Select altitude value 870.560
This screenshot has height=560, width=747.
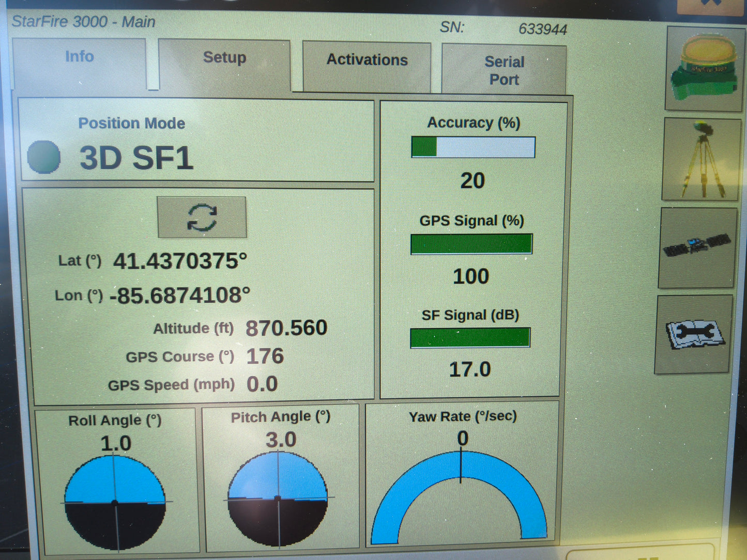286,328
